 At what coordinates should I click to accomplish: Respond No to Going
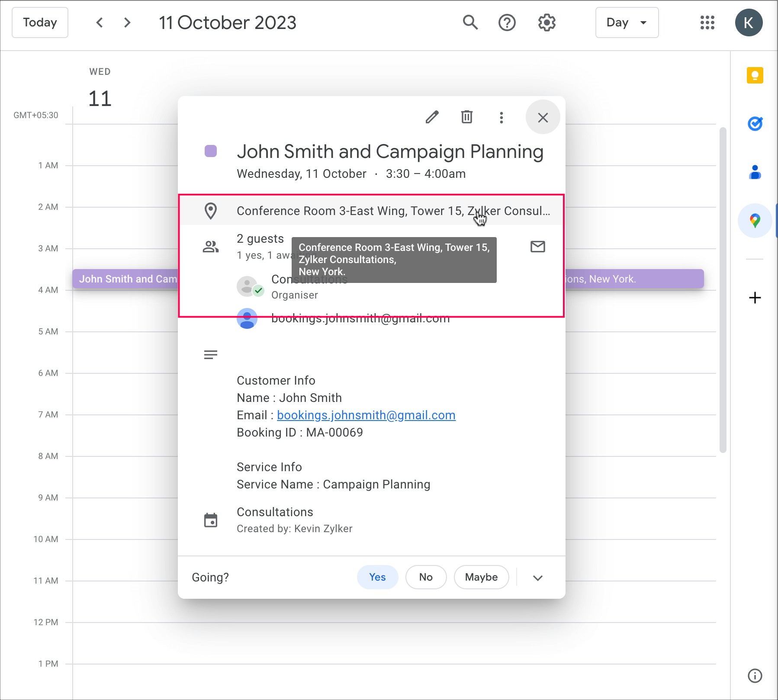pyautogui.click(x=426, y=577)
